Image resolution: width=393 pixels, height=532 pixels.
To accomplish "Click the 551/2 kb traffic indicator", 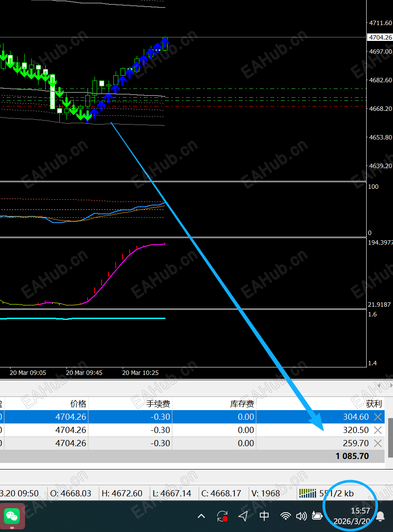I will pyautogui.click(x=336, y=493).
